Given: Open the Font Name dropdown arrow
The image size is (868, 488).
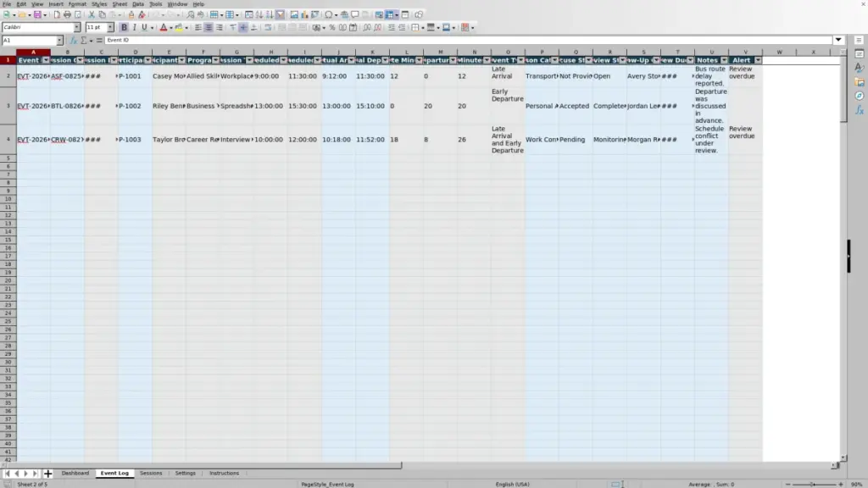Looking at the screenshot, I should [x=77, y=28].
